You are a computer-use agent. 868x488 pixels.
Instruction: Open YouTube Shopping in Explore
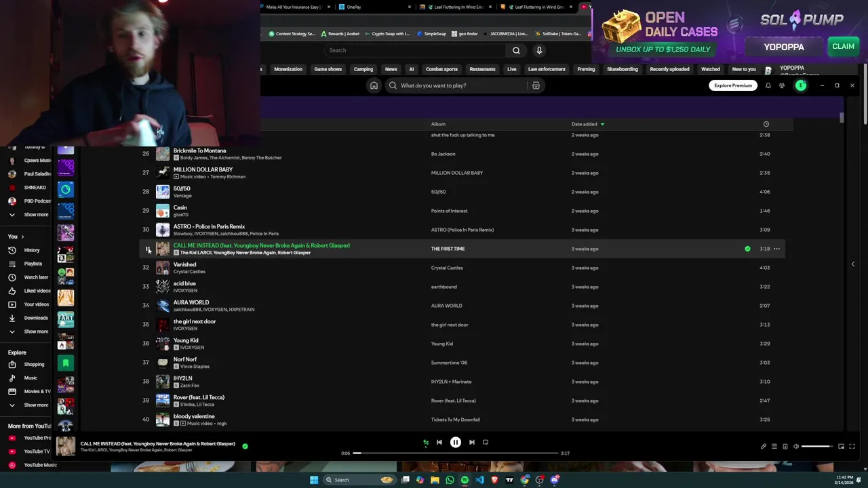tap(27, 364)
